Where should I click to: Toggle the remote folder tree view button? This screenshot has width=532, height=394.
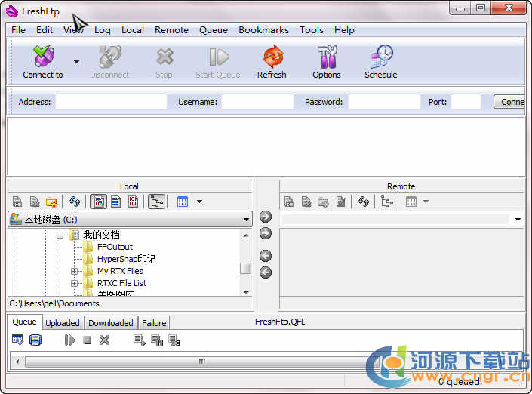(387, 202)
